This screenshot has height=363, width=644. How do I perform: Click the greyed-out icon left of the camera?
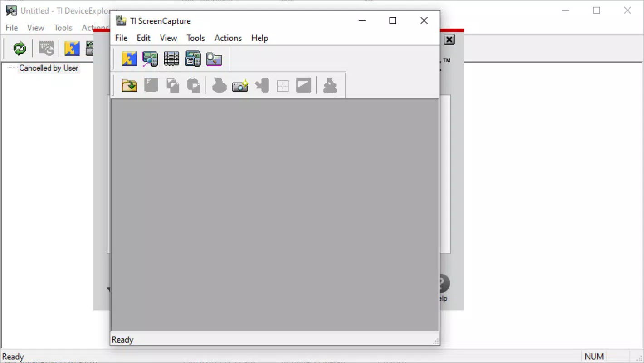tap(219, 85)
